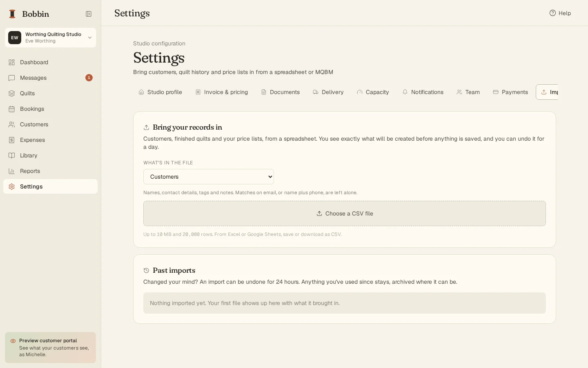Open the Help link
Viewport: 588px width, 368px height.
(560, 13)
